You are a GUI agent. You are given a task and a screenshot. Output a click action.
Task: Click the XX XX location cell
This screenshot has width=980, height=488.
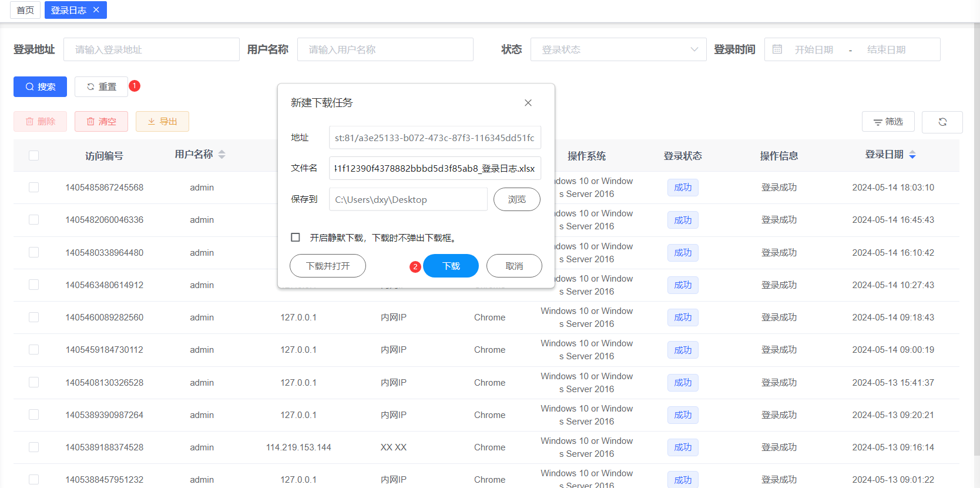(394, 447)
